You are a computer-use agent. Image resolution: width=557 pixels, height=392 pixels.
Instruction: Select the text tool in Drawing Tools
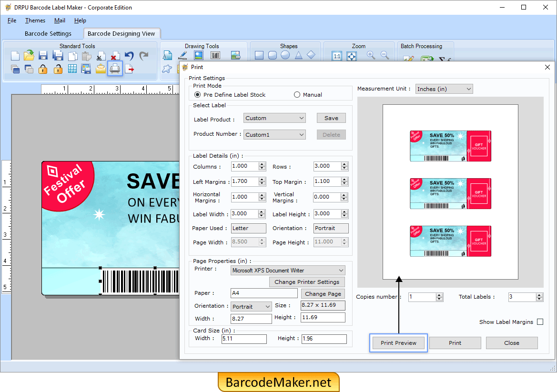167,55
